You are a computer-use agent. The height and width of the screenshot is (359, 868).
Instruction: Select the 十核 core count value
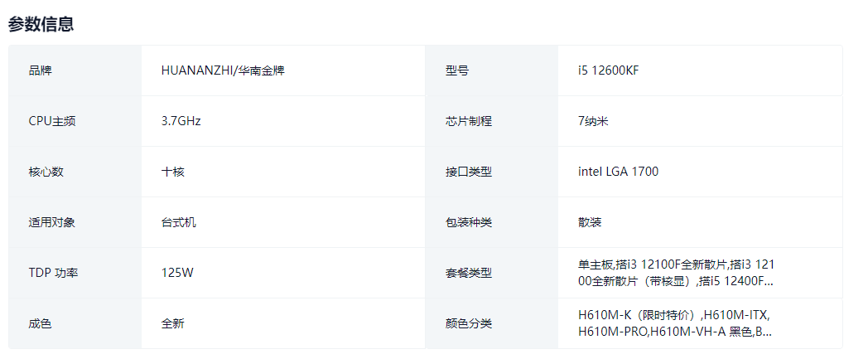click(x=173, y=172)
